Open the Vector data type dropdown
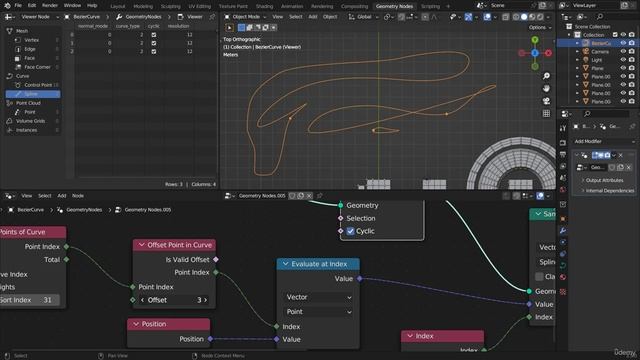640x360 pixels. [319, 297]
